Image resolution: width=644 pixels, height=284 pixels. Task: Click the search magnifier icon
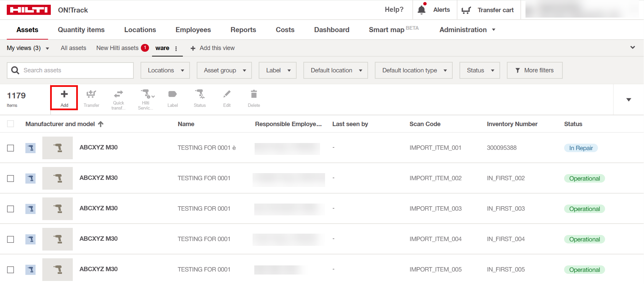pos(15,70)
